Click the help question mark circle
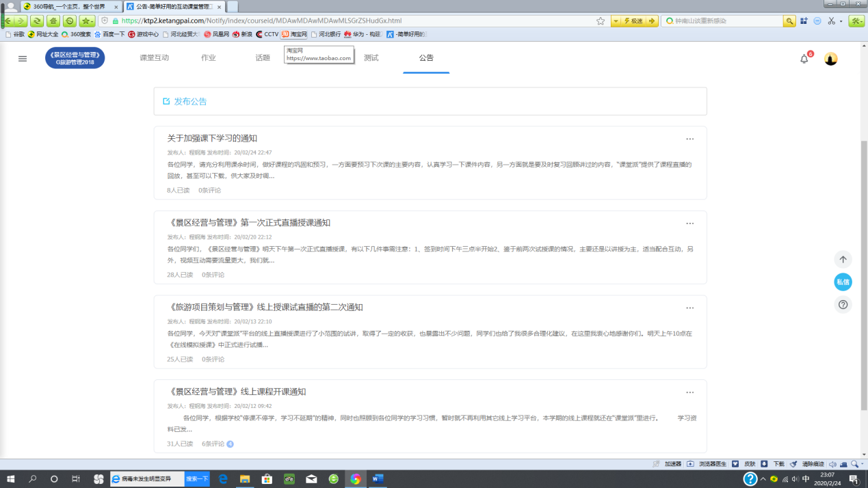This screenshot has width=868, height=488. tap(843, 305)
